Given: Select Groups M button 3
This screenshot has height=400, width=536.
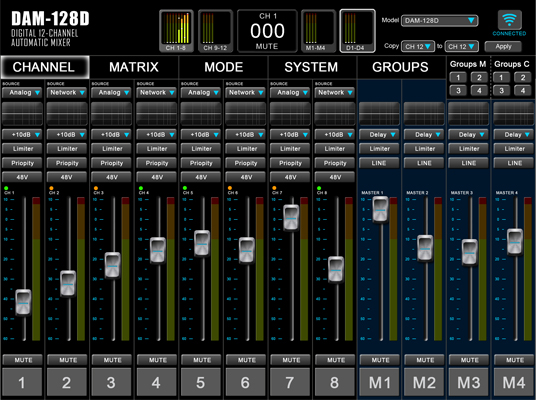Looking at the screenshot, I should (x=458, y=91).
